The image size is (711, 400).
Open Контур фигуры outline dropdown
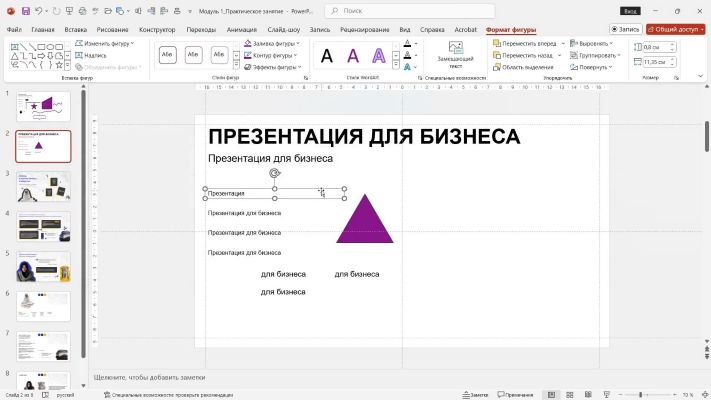pyautogui.click(x=270, y=55)
